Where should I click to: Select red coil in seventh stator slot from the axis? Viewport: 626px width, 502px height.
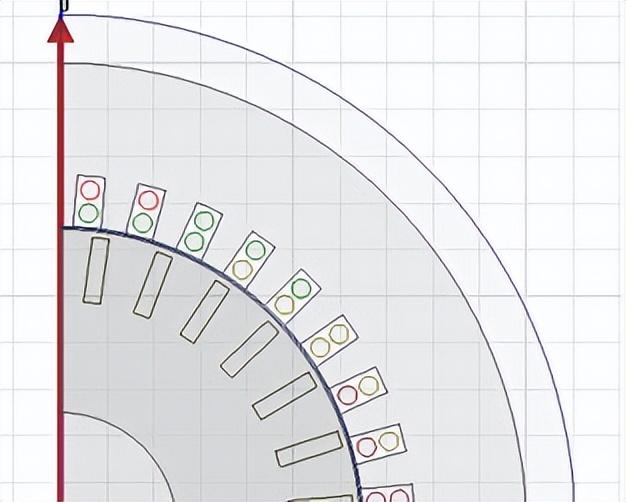pos(347,395)
